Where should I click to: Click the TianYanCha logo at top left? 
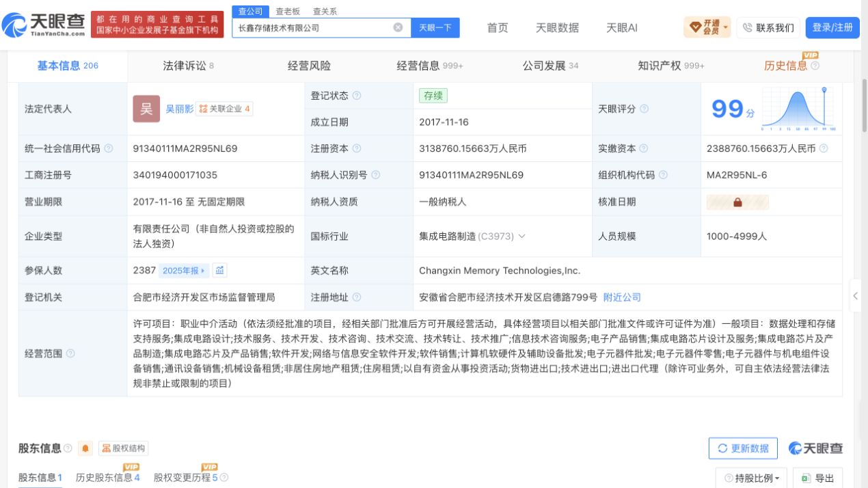[x=44, y=25]
